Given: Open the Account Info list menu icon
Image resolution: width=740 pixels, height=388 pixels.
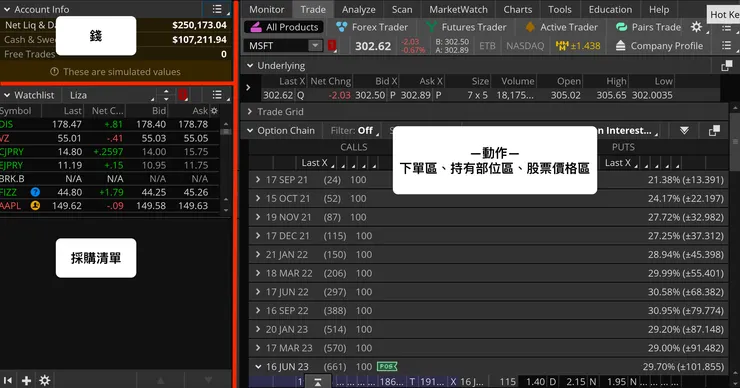Looking at the screenshot, I should (x=217, y=9).
